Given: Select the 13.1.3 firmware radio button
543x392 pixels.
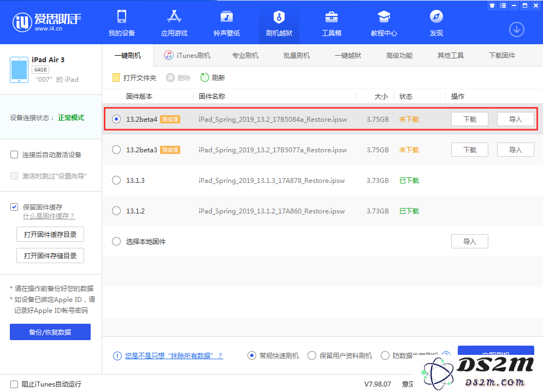Looking at the screenshot, I should coord(116,180).
